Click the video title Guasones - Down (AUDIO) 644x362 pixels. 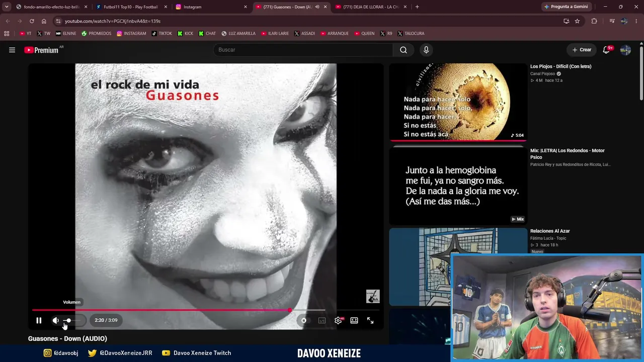pyautogui.click(x=67, y=339)
